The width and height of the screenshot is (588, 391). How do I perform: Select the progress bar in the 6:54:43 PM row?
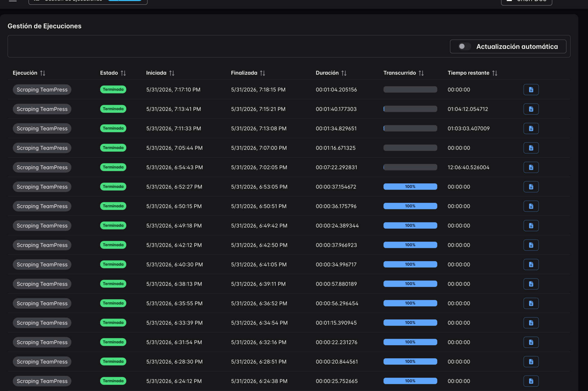[410, 167]
